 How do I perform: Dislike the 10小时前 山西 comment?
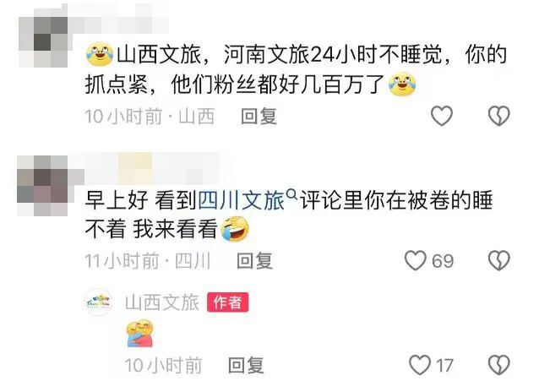pyautogui.click(x=499, y=116)
